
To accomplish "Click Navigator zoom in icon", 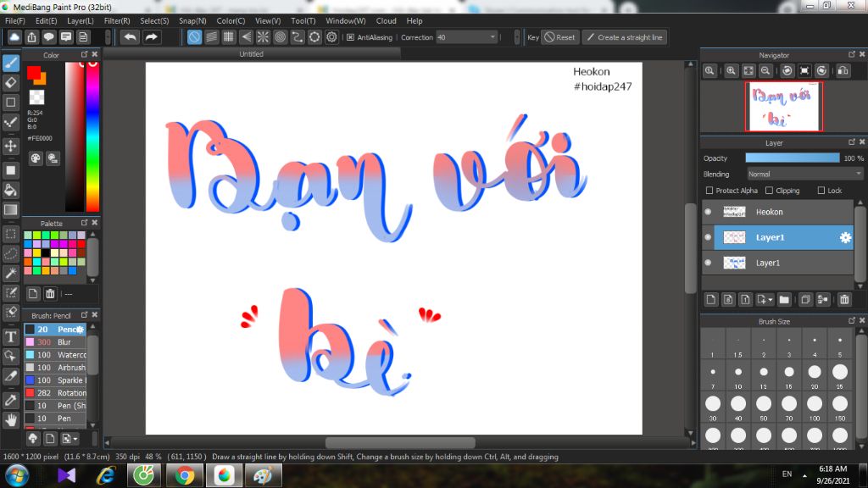I will point(732,71).
